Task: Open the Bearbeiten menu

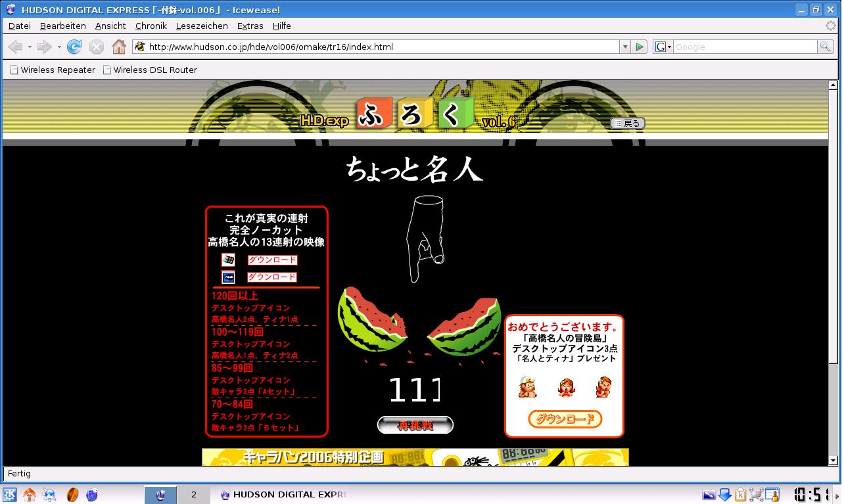Action: pyautogui.click(x=62, y=26)
